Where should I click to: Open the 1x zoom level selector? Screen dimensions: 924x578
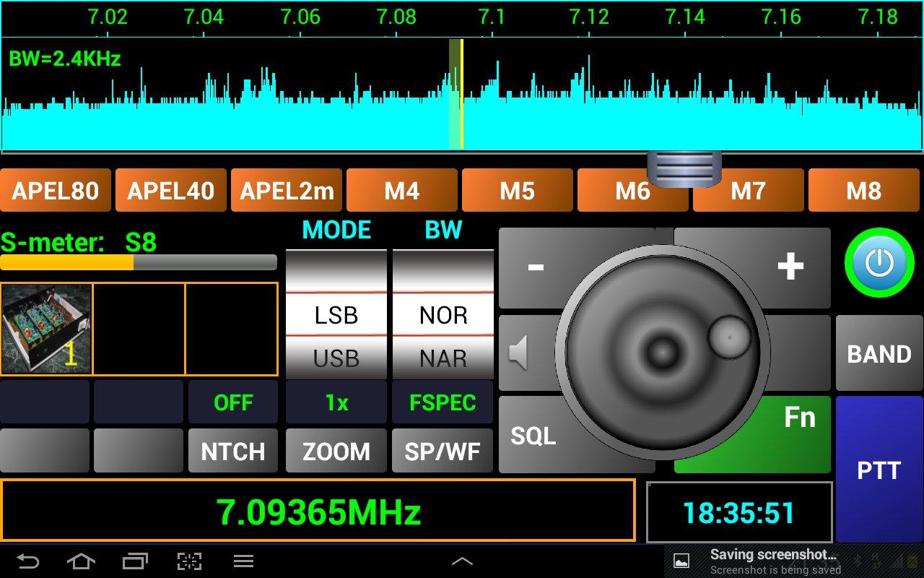pos(336,402)
